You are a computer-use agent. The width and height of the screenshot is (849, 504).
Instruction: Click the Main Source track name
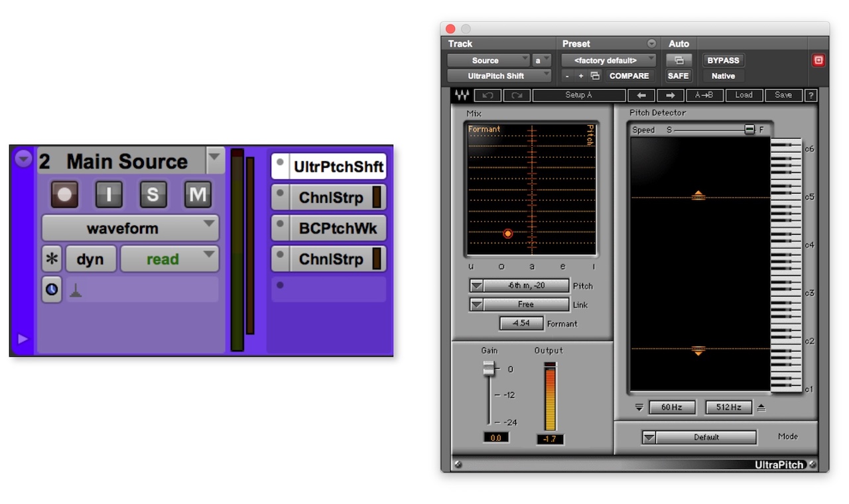[x=127, y=161]
